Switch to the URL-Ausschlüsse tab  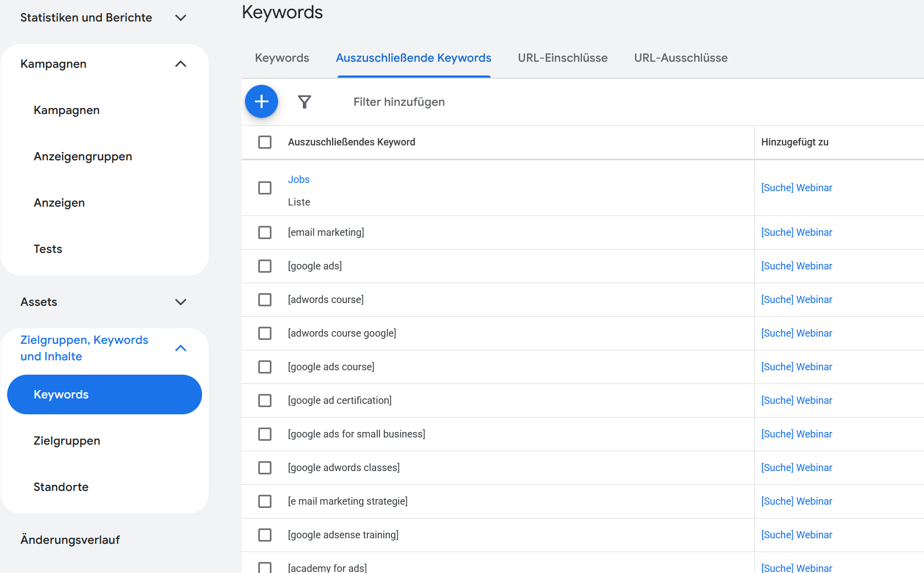coord(681,58)
